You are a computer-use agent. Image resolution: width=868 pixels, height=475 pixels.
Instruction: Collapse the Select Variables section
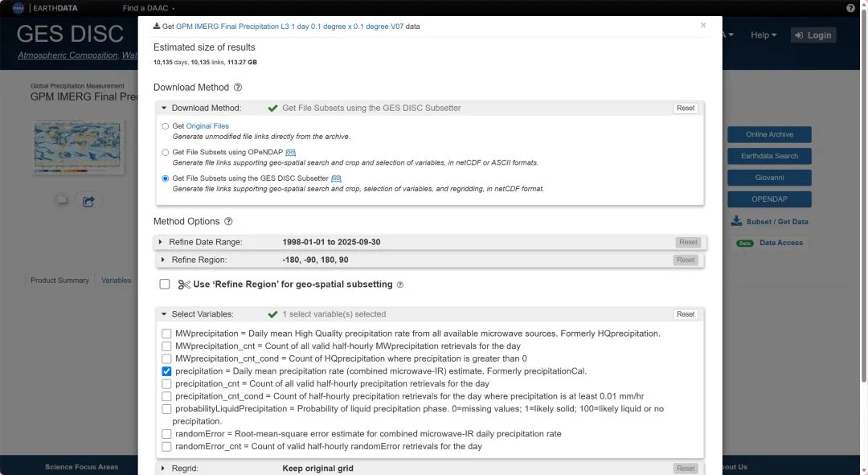click(x=164, y=314)
